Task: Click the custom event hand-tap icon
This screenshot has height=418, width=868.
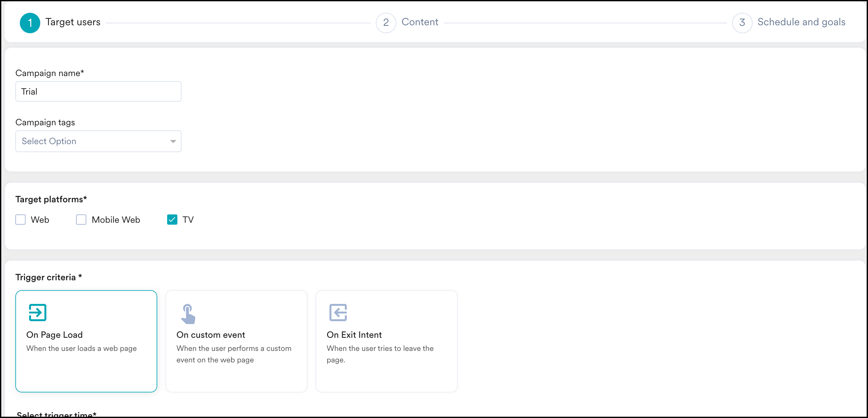Action: (188, 313)
